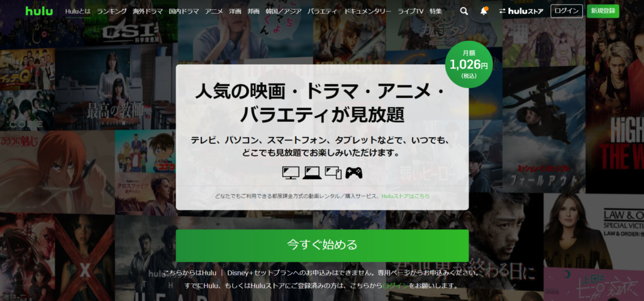The width and height of the screenshot is (644, 301).
Task: Click the Hulu logo in header
Action: point(39,11)
